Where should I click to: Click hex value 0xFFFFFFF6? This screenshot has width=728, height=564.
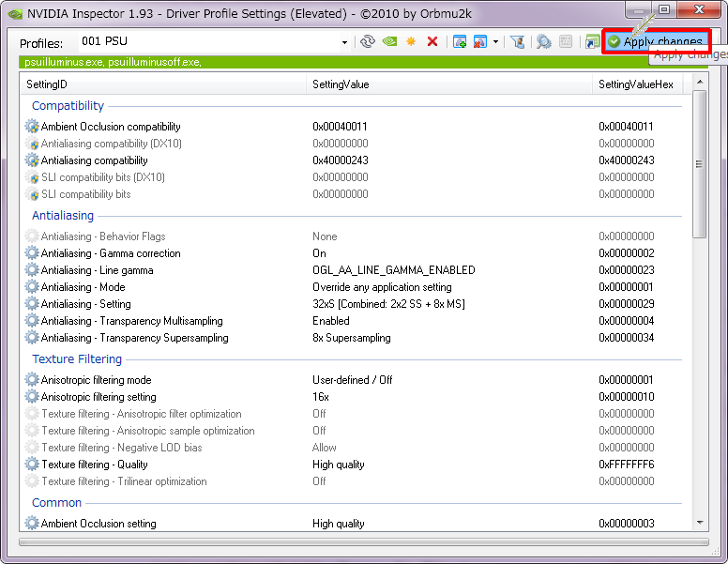[x=627, y=465]
